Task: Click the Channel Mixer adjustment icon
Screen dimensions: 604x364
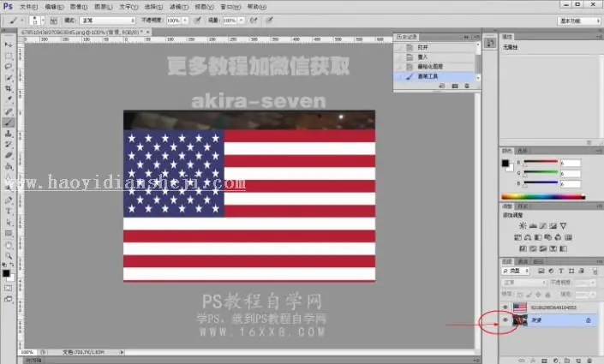Action: [x=558, y=237]
